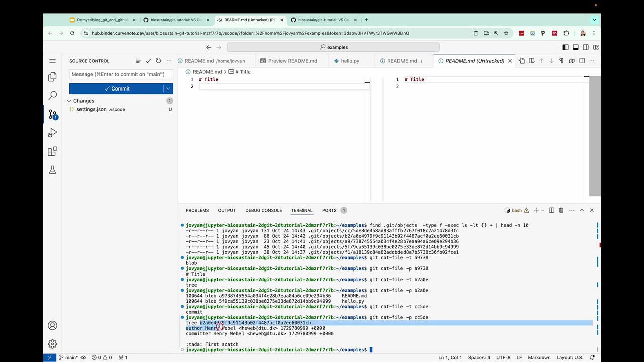Viewport: 644px width, 362px height.
Task: Open the Run and Debug view
Action: [x=52, y=132]
